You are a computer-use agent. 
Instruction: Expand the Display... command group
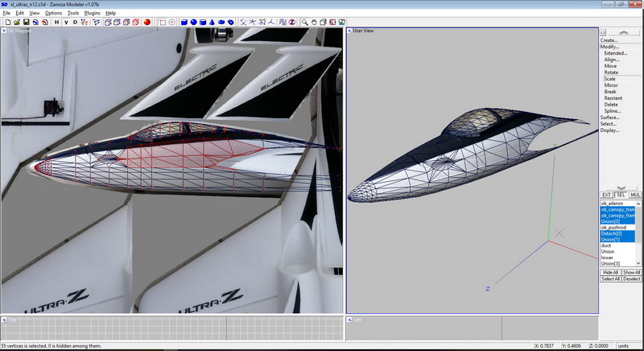tap(609, 130)
